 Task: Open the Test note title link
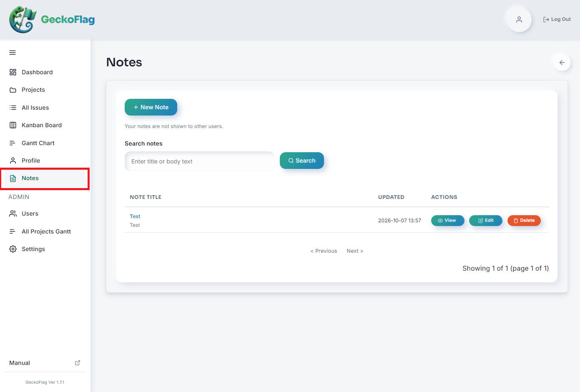(x=135, y=216)
